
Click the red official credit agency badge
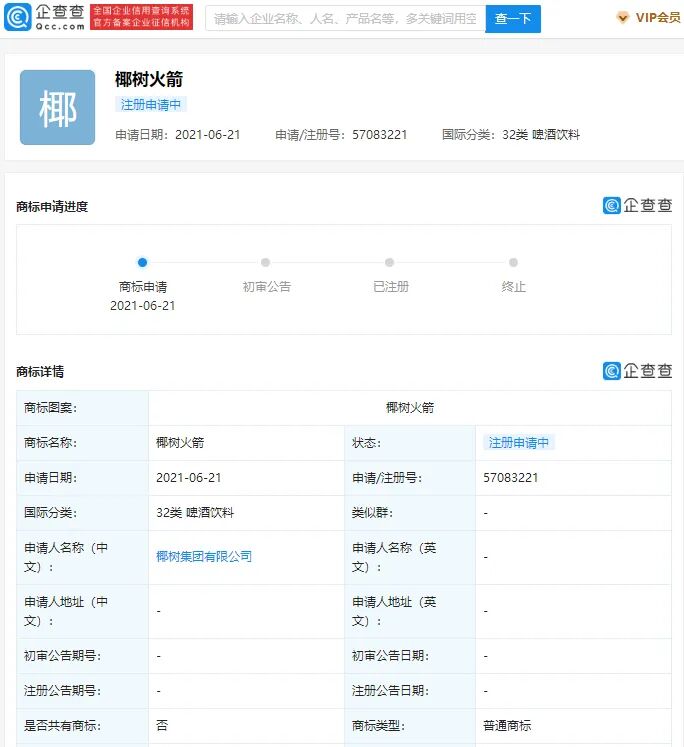[141, 17]
